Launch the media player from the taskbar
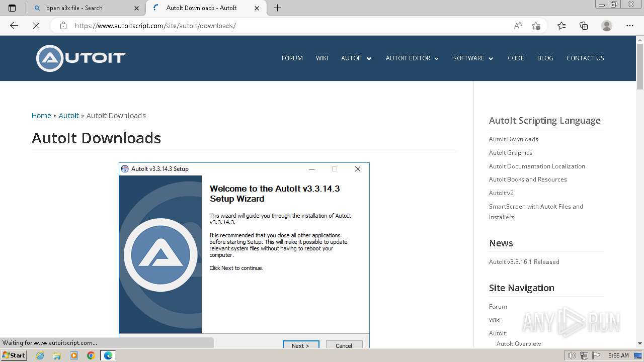Screen dimensions: 644x362 [74, 355]
